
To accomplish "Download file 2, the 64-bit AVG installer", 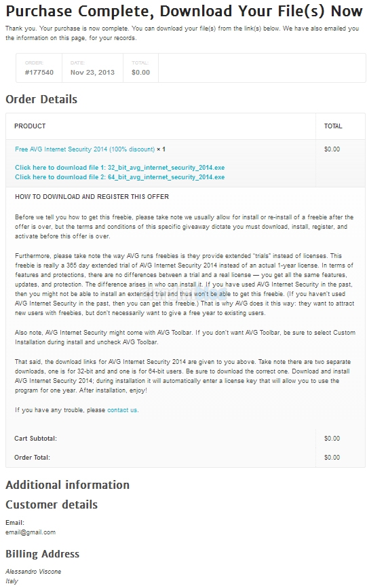I will (120, 177).
